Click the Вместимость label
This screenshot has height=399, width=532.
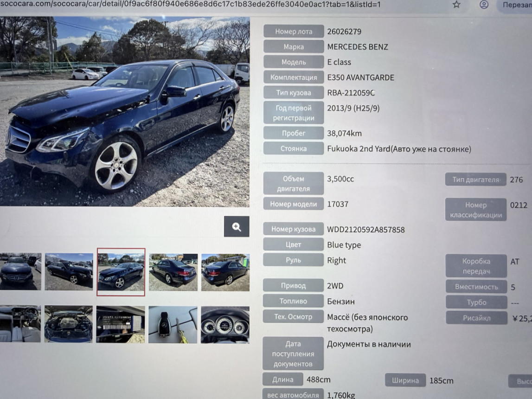pyautogui.click(x=476, y=287)
